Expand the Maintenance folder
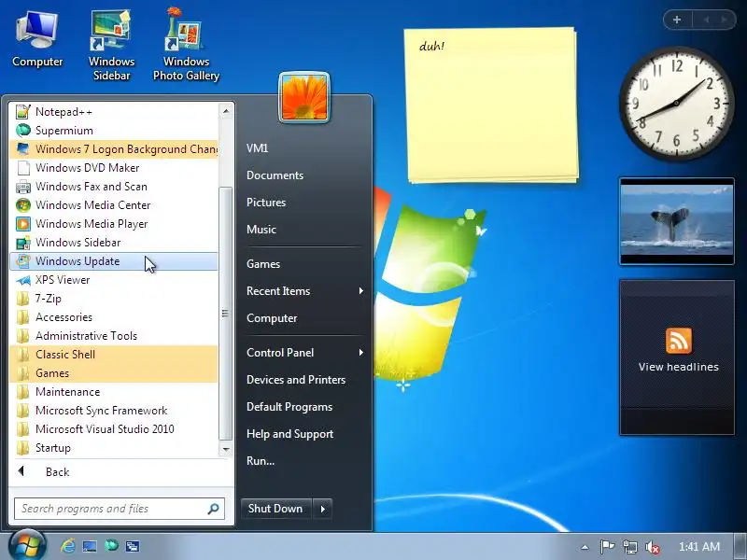 pos(113,391)
